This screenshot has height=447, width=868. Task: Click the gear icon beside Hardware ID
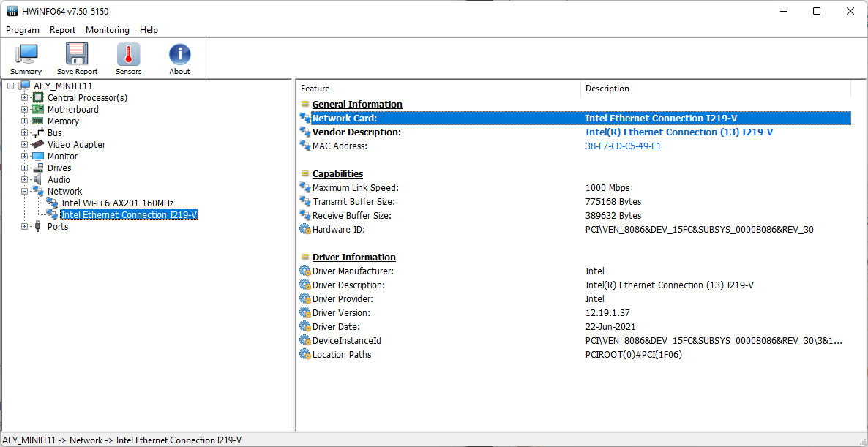tap(305, 229)
